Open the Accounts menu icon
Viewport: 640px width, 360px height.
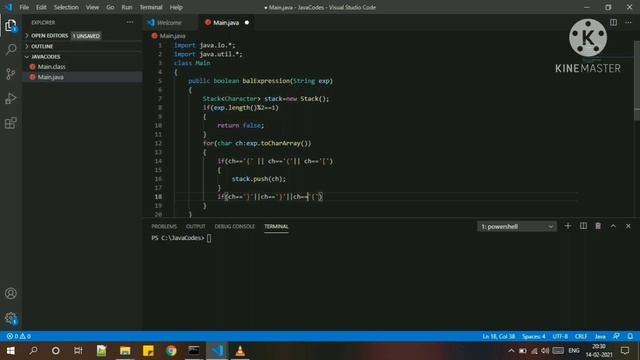(x=11, y=293)
